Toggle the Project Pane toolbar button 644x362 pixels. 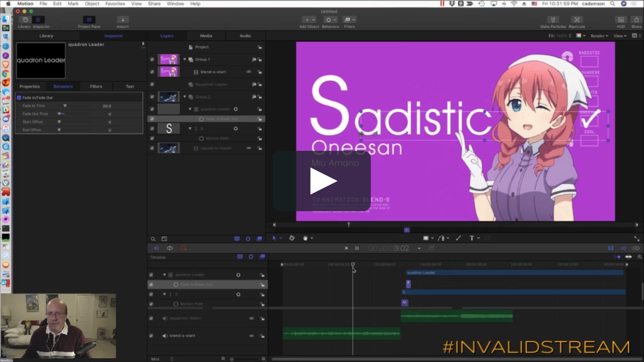89,20
